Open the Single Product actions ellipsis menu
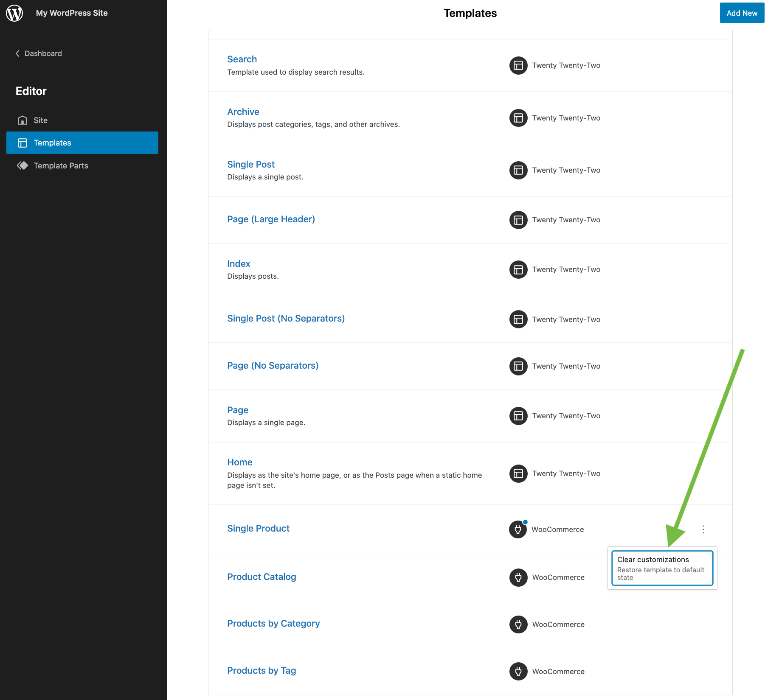 coord(703,529)
